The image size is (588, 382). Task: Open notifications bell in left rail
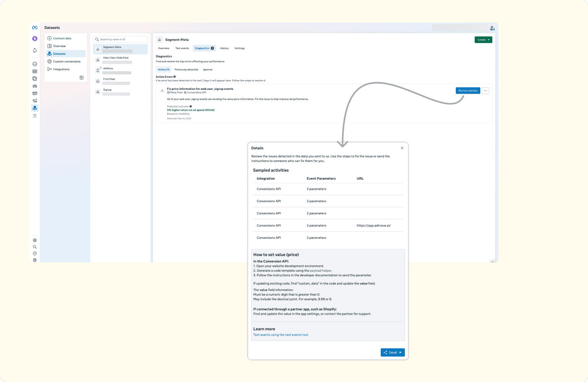tap(35, 50)
